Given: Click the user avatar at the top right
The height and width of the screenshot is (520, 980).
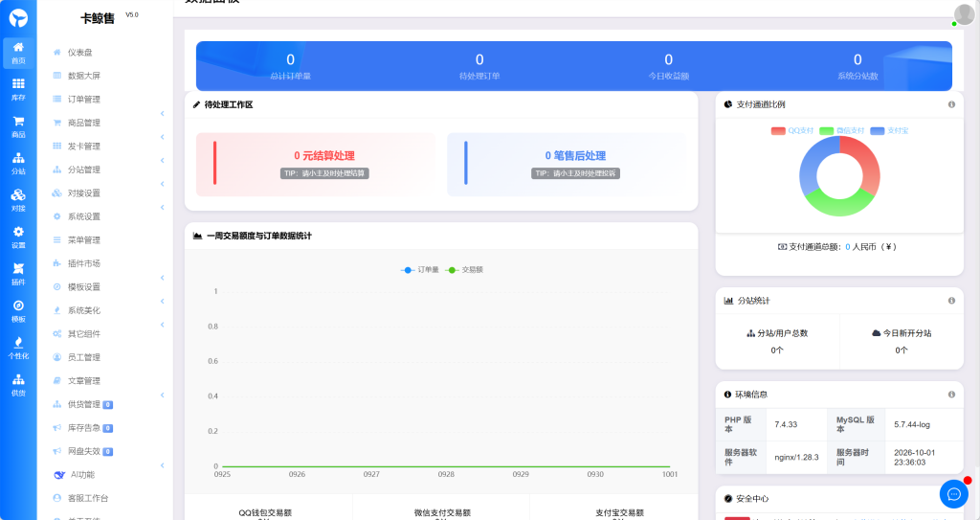Looking at the screenshot, I should 964,13.
